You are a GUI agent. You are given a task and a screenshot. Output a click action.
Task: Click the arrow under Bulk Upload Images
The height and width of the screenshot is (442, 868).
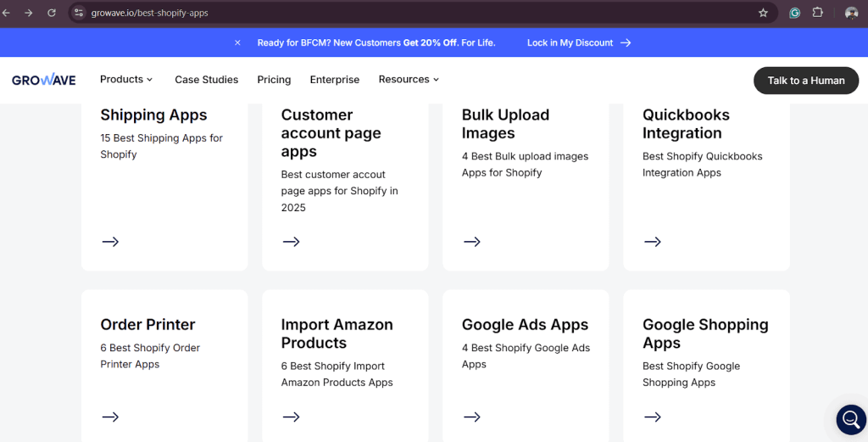pyautogui.click(x=472, y=242)
